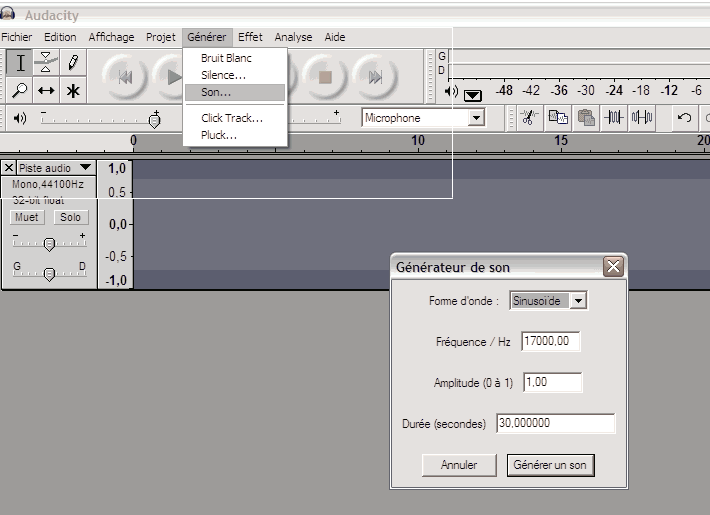The image size is (710, 515).
Task: Click the Silence selection icon
Action: (x=642, y=118)
